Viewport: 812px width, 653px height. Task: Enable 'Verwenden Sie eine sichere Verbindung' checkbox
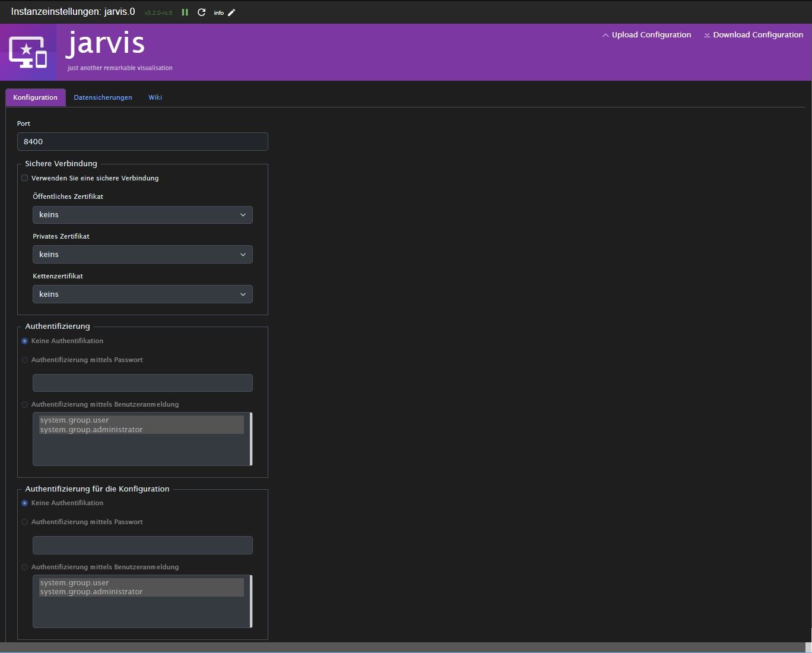[24, 178]
